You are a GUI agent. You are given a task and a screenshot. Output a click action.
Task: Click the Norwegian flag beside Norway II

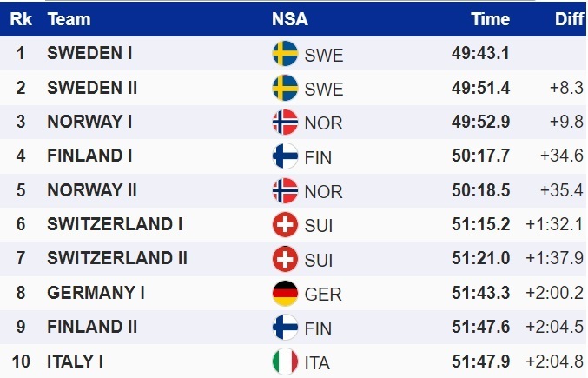(286, 190)
